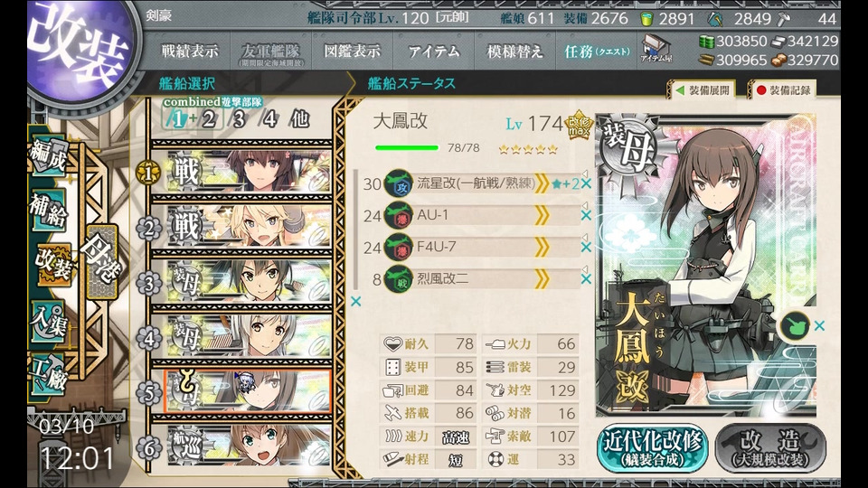Click the 補給 resupply sidebar icon

click(x=49, y=211)
